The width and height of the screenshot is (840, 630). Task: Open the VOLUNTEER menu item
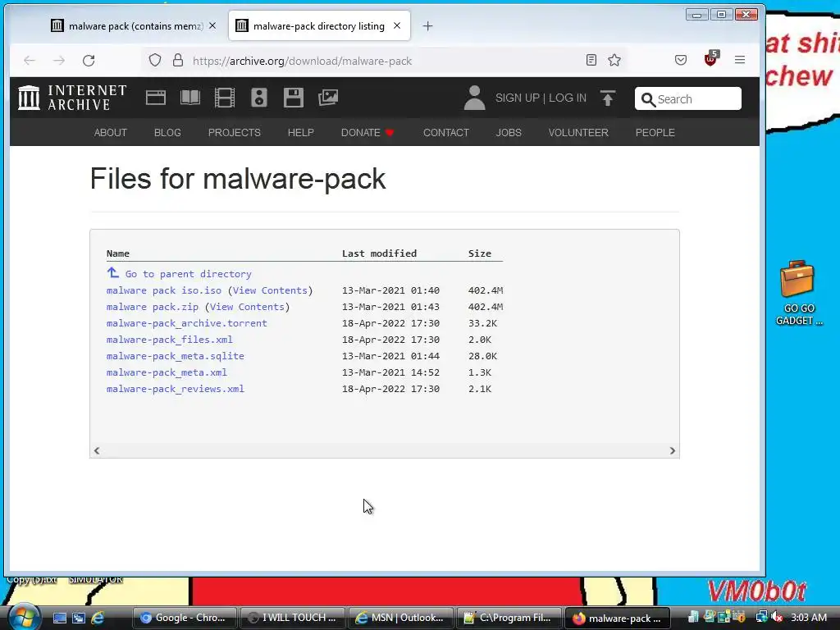[578, 132]
